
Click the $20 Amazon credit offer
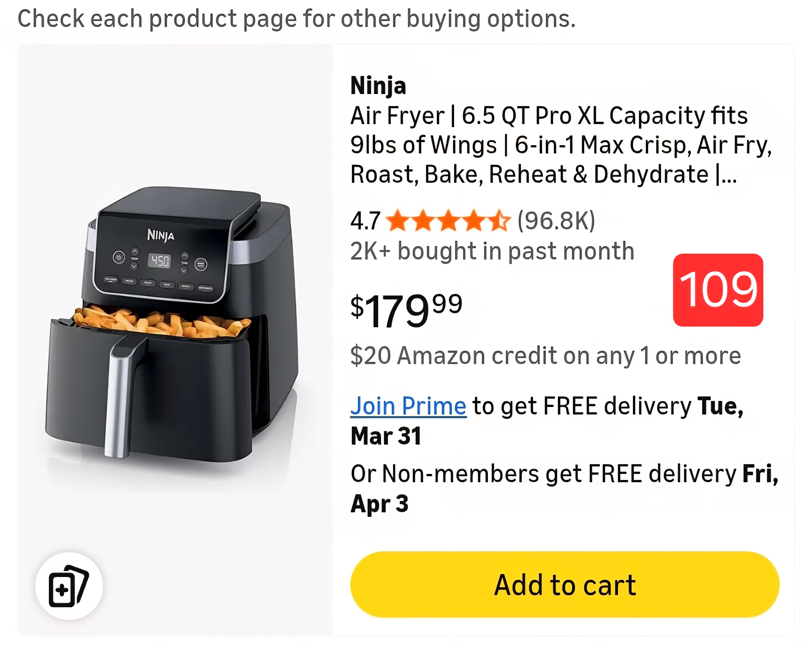coord(545,355)
